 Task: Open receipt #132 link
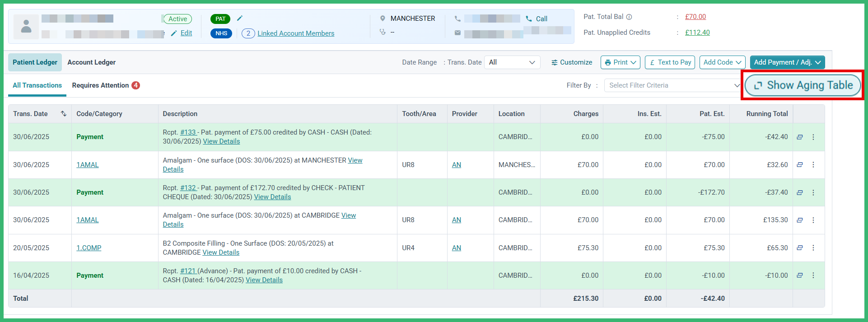point(188,188)
